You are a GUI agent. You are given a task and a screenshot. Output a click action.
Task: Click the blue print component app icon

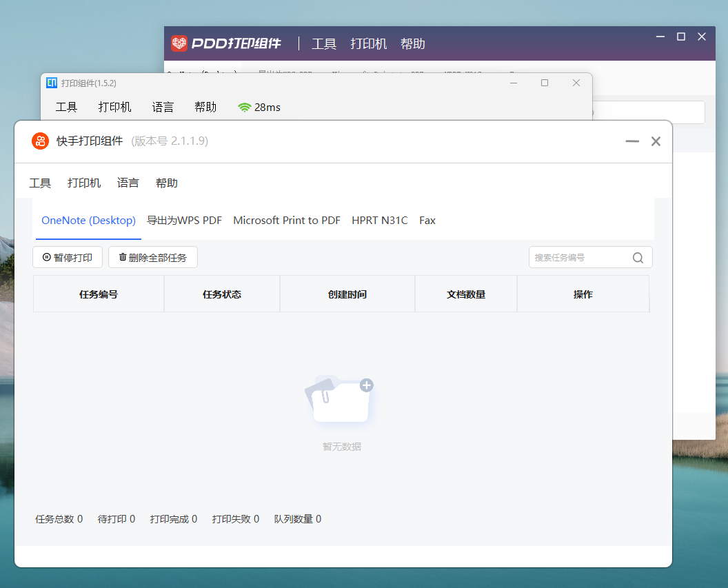[x=52, y=83]
